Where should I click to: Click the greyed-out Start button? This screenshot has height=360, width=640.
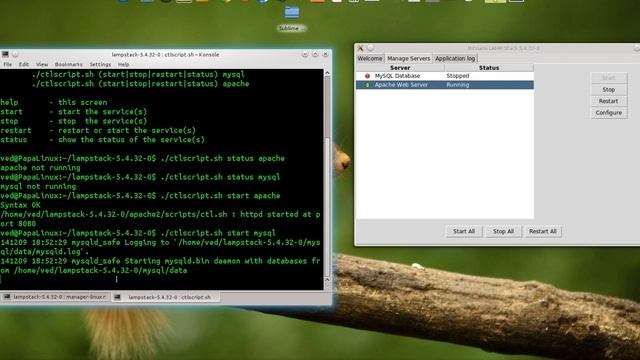[x=609, y=78]
